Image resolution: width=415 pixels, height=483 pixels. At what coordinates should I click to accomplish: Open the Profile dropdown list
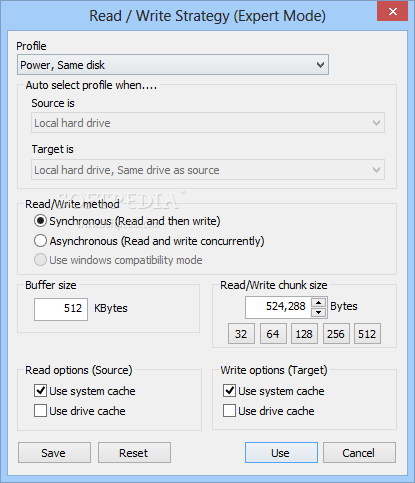(x=173, y=65)
